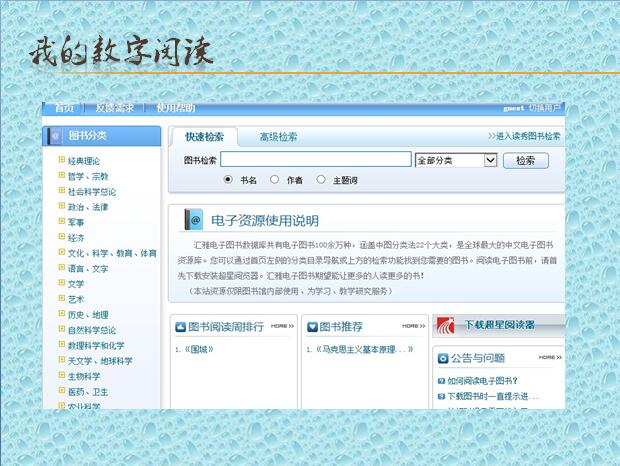Select the 主题词 radio button
The image size is (620, 466).
point(320,180)
